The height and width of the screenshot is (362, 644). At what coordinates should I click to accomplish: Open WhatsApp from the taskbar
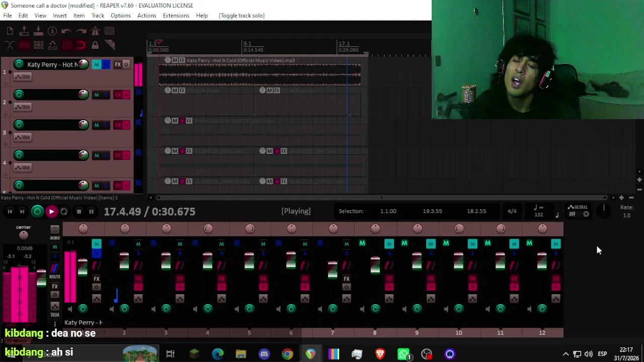tap(404, 354)
